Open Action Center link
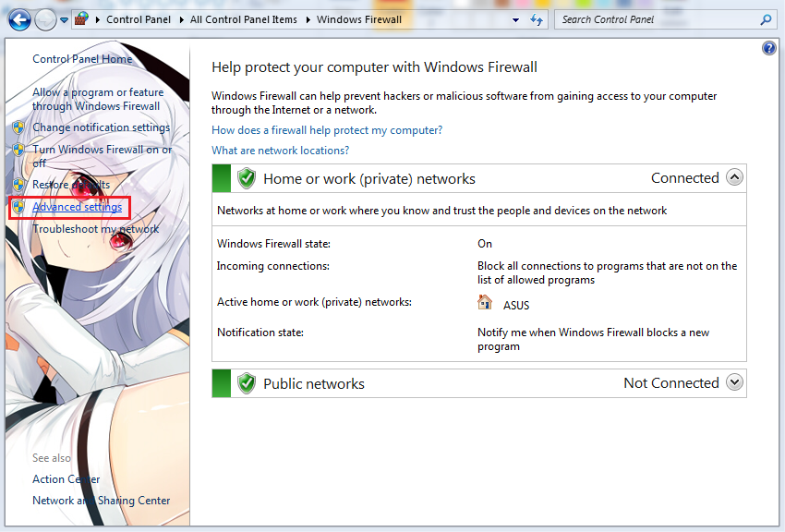This screenshot has width=785, height=532. coord(66,479)
